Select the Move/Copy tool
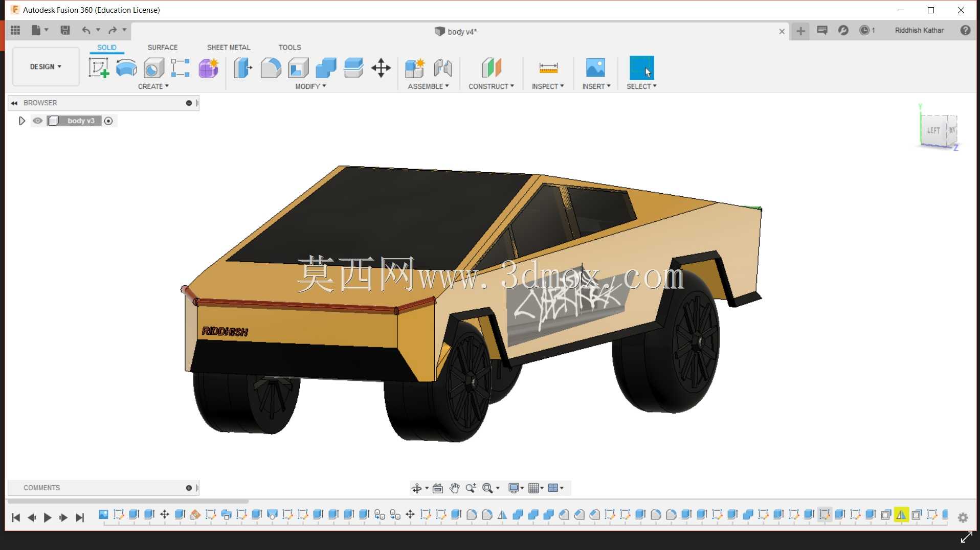 (381, 67)
